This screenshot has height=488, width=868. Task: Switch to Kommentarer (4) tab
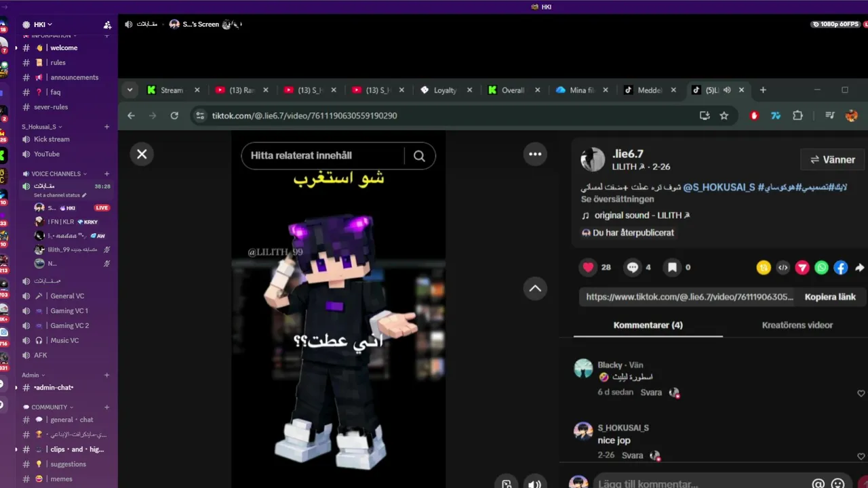click(x=648, y=325)
